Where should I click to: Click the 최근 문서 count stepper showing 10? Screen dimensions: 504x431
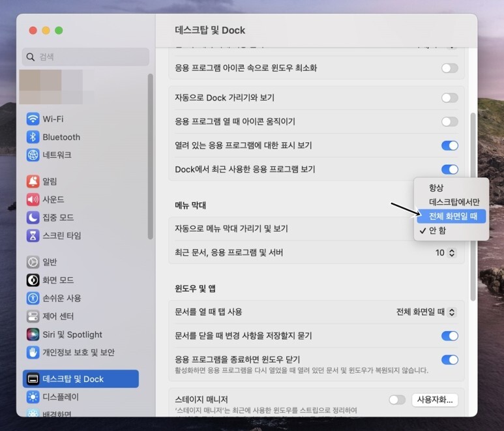[452, 252]
